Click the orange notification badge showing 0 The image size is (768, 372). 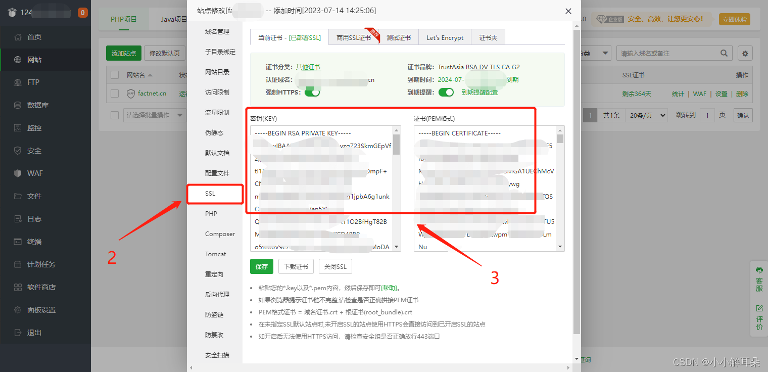tap(83, 13)
